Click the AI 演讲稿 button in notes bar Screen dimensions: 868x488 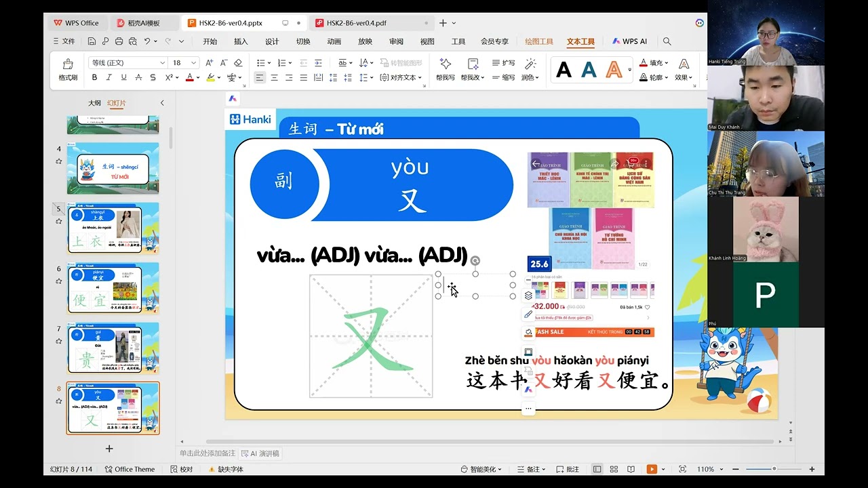pyautogui.click(x=260, y=453)
